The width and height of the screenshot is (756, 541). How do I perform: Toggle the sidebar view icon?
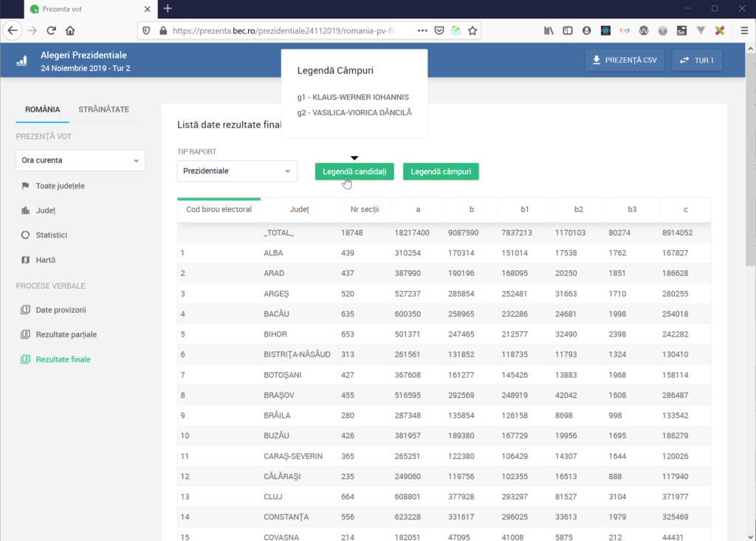click(x=568, y=30)
